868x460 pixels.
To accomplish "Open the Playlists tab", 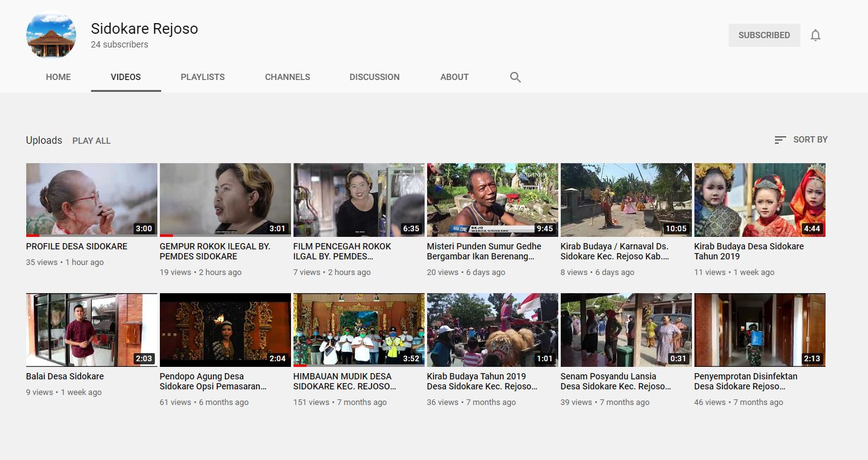I will tap(202, 77).
